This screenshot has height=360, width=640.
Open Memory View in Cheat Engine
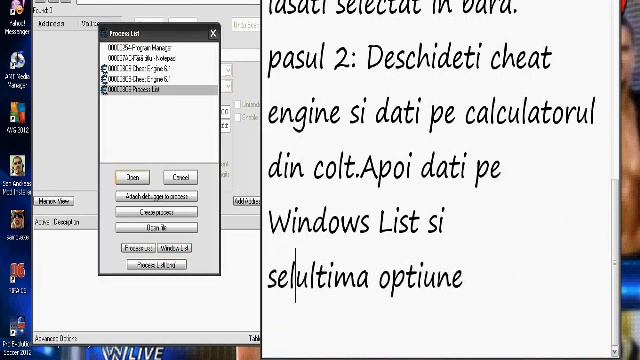(54, 201)
